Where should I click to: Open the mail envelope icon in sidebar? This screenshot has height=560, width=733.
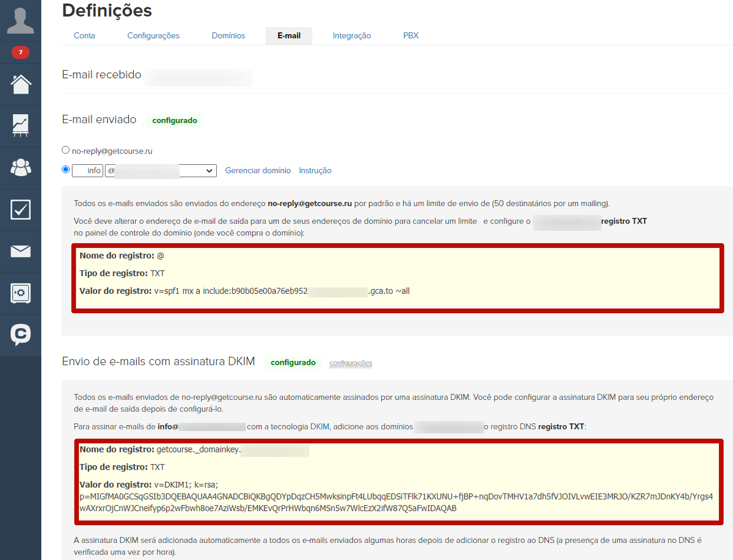(20, 251)
